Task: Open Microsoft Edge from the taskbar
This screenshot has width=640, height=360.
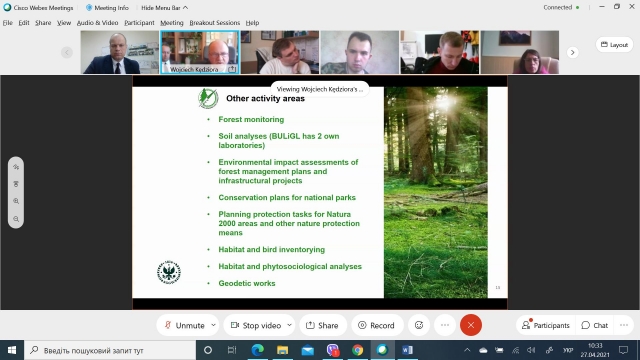Action: click(258, 350)
